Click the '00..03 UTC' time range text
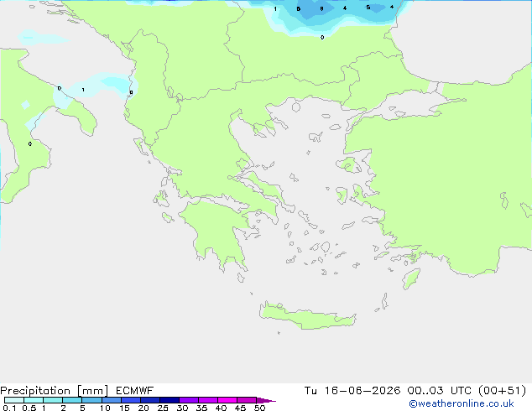This screenshot has width=532, height=411. (x=440, y=391)
